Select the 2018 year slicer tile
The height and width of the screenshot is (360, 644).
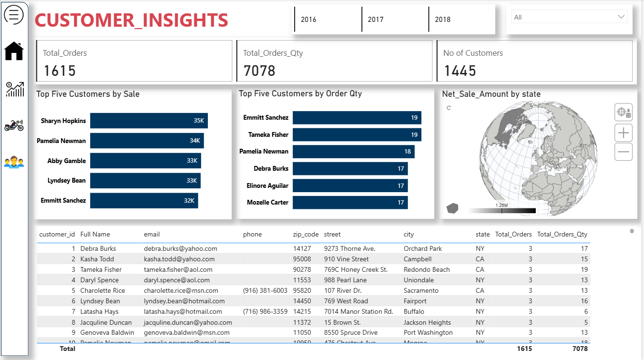461,20
